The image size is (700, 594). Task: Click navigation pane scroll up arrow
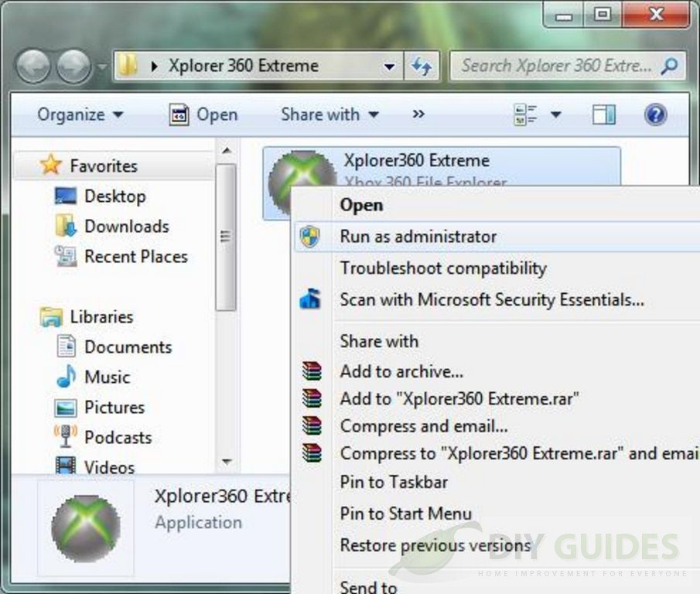click(227, 151)
